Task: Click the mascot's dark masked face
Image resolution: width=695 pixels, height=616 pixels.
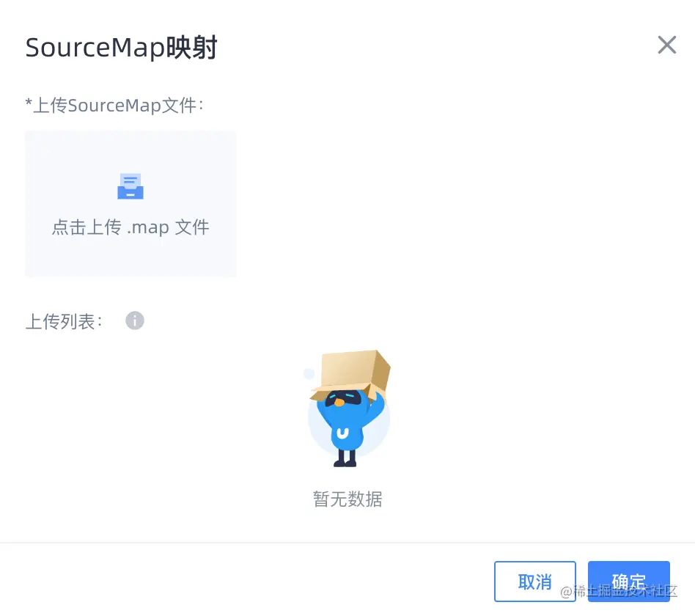Action: tap(342, 397)
